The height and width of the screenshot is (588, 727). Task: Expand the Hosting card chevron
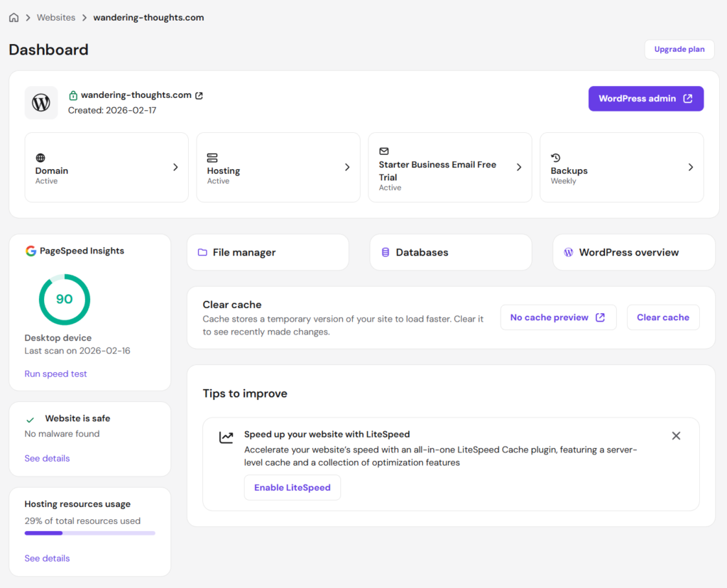pos(347,167)
